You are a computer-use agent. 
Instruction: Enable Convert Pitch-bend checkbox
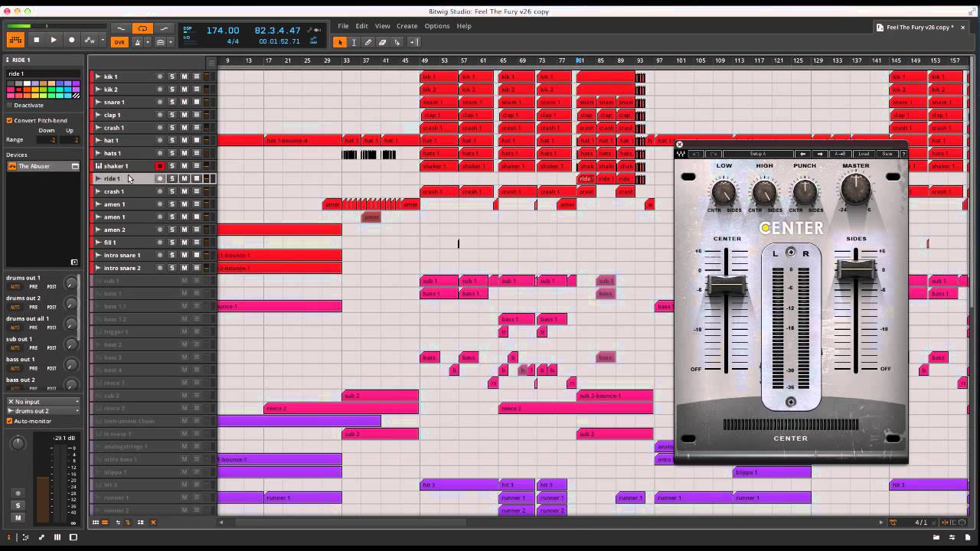point(9,120)
